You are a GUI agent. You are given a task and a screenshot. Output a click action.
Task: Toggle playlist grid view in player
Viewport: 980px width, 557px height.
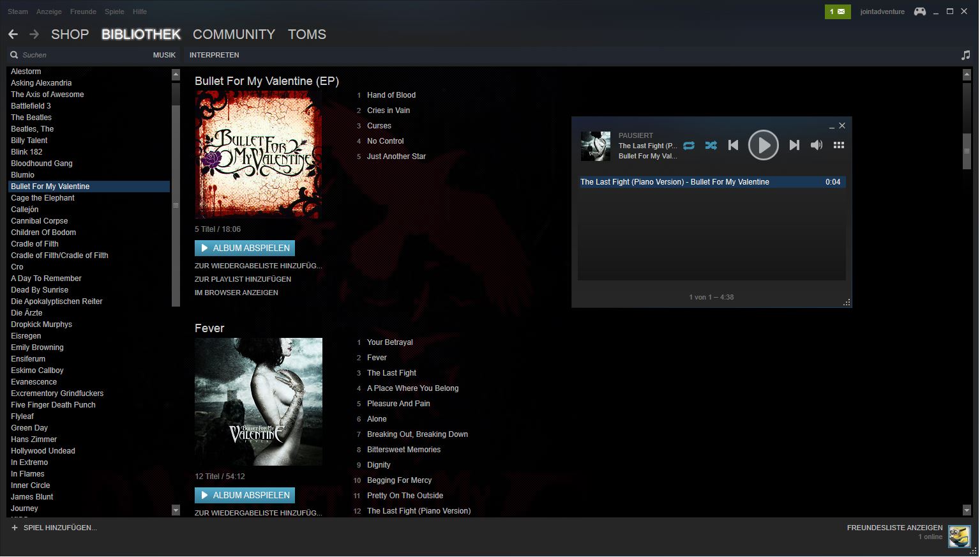[x=839, y=146]
